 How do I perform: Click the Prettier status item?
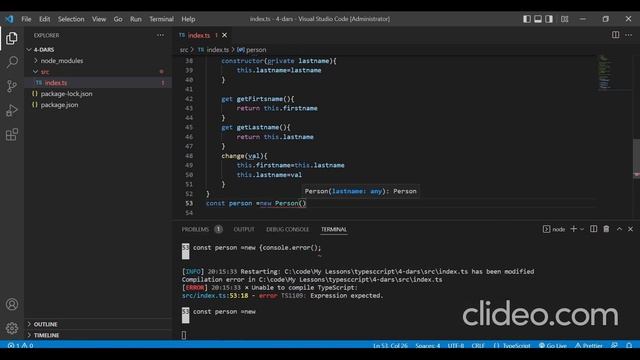pos(589,345)
